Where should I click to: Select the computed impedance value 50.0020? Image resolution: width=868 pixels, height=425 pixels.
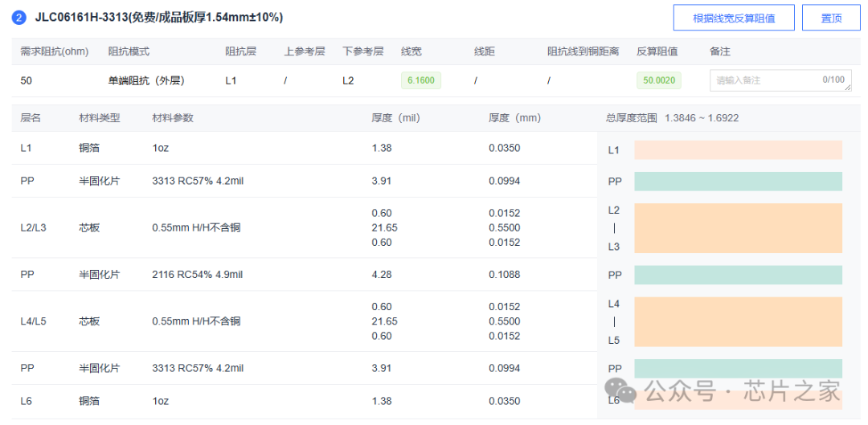click(x=659, y=80)
